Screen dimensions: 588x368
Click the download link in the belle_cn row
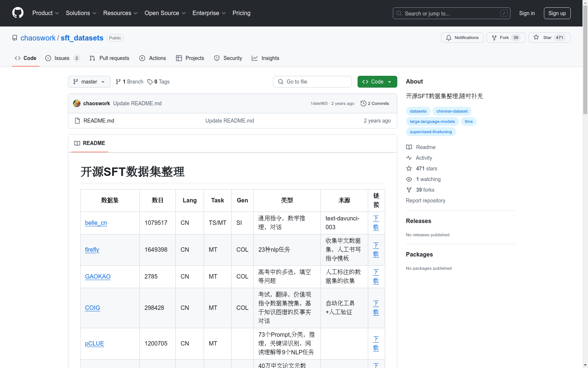(x=376, y=223)
